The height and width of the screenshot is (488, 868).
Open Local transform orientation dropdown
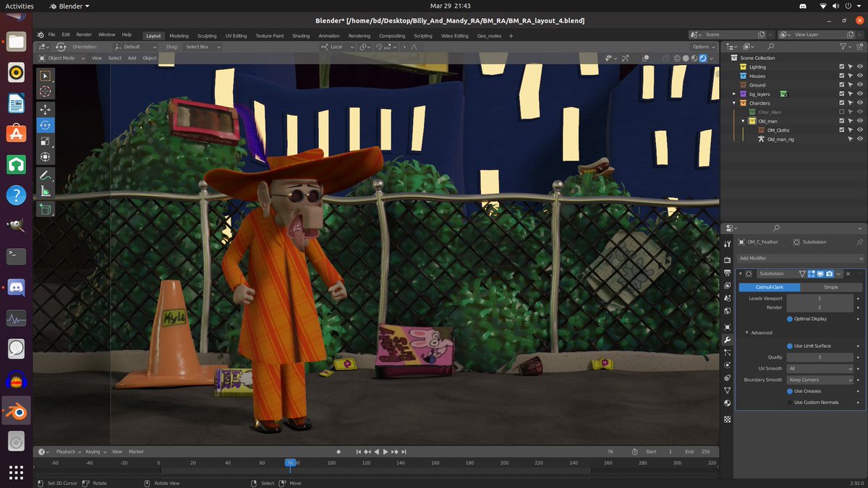pyautogui.click(x=339, y=47)
